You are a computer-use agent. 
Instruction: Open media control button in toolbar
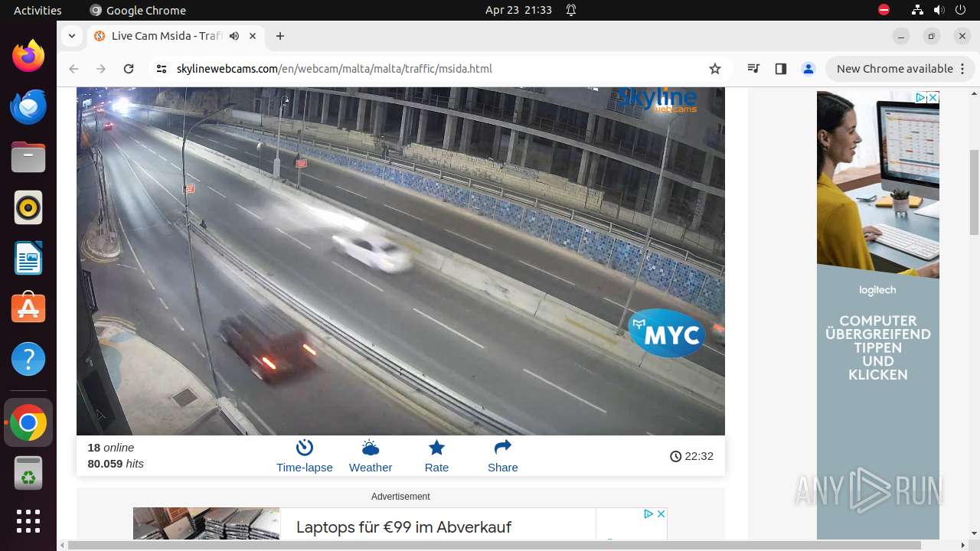click(753, 69)
